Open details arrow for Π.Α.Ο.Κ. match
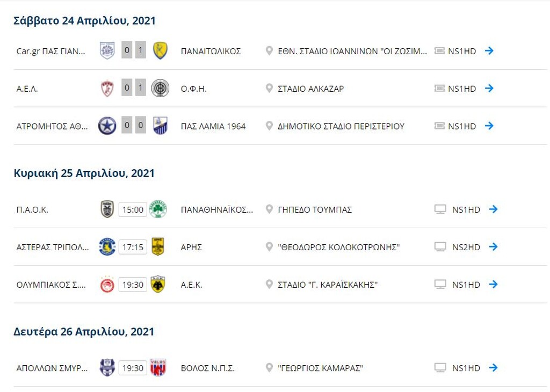 coord(493,209)
